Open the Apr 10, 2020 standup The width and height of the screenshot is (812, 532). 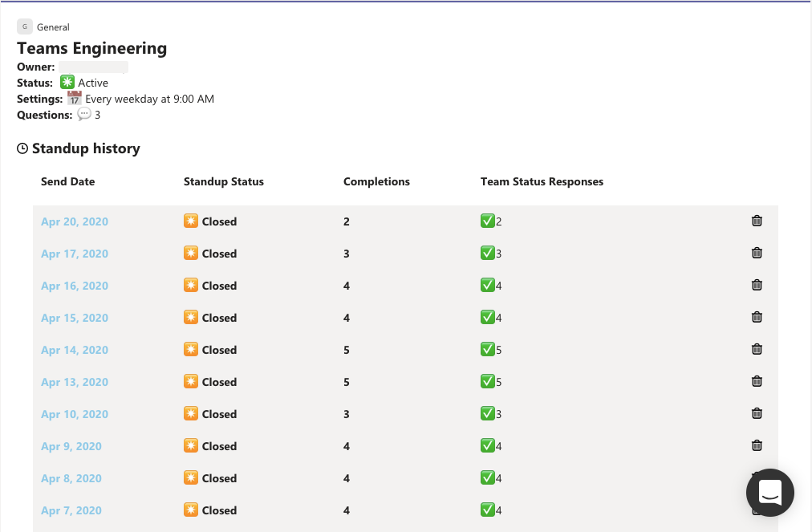tap(75, 414)
